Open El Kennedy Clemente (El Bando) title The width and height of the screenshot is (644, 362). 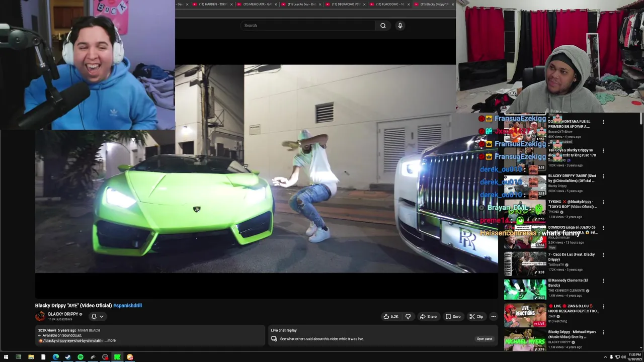point(568,283)
